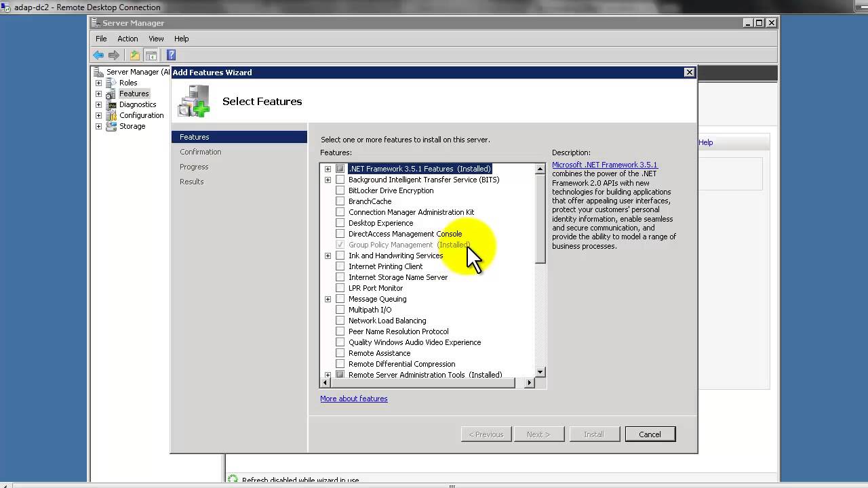The image size is (868, 488).
Task: Select Group Policy Management (Installed) row
Action: tap(409, 245)
